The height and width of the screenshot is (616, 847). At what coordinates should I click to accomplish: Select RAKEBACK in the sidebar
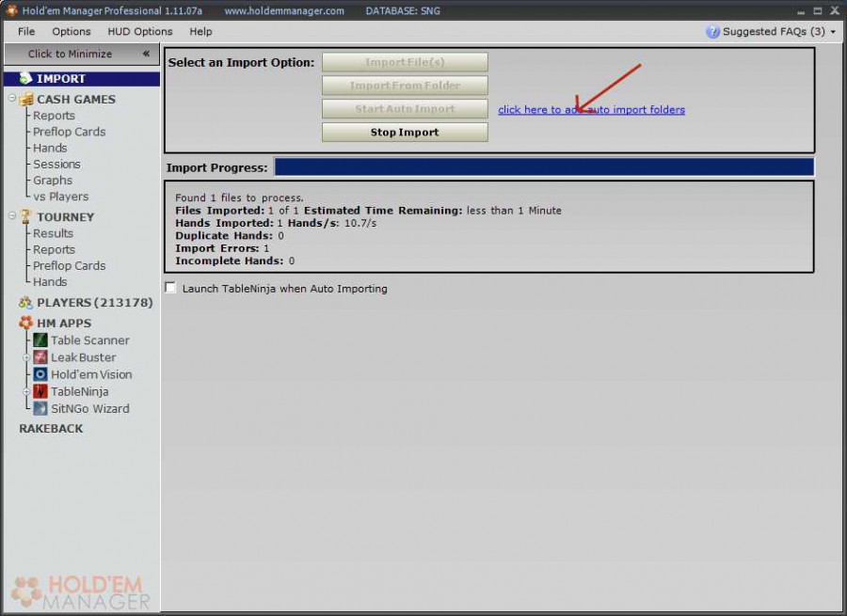(52, 429)
